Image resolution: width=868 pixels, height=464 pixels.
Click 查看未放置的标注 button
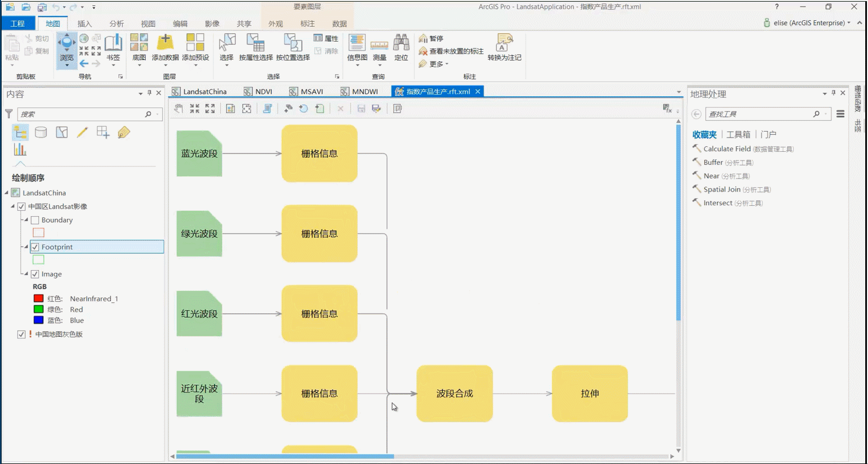(451, 51)
